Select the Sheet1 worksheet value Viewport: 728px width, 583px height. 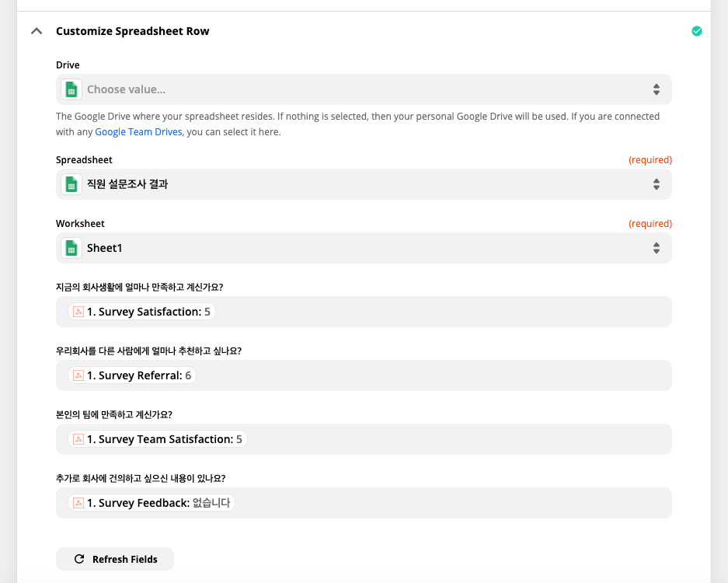104,248
